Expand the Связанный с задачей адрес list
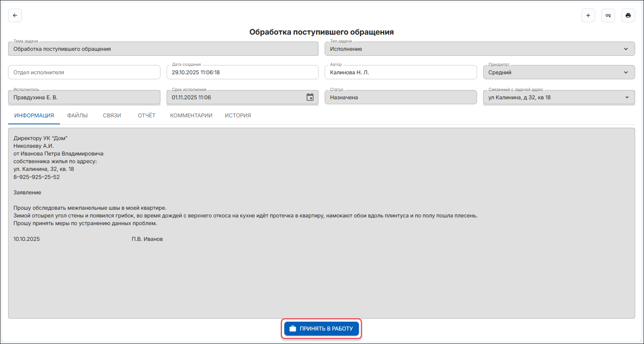The height and width of the screenshot is (344, 644). click(x=627, y=97)
